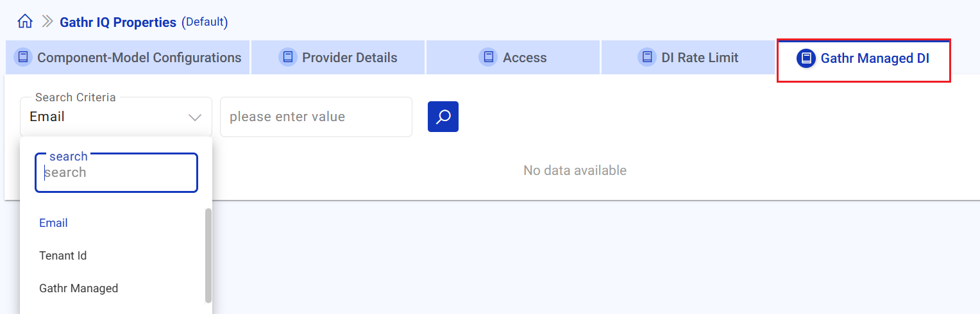Open the Provider Details tab
The image size is (980, 314).
[350, 58]
